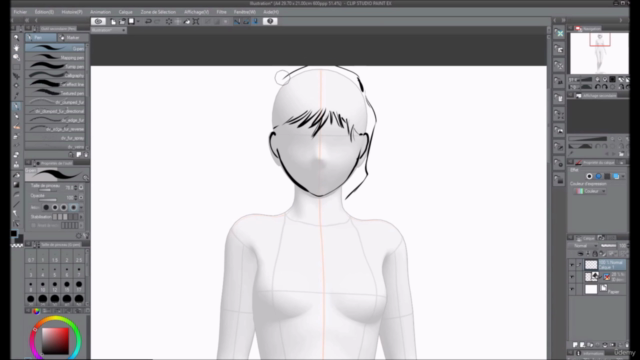Switch to the Marker sub tool tab
Image resolution: width=640 pixels, height=360 pixels.
point(72,38)
